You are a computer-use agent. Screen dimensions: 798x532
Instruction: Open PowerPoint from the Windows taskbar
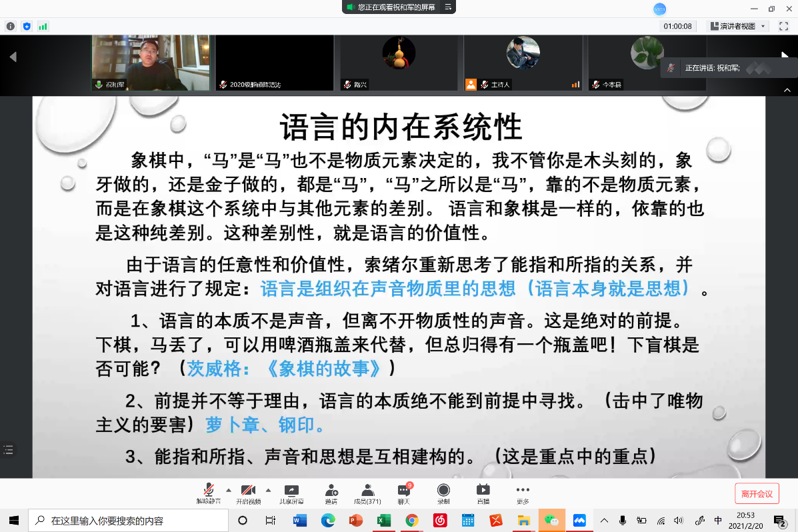click(356, 520)
